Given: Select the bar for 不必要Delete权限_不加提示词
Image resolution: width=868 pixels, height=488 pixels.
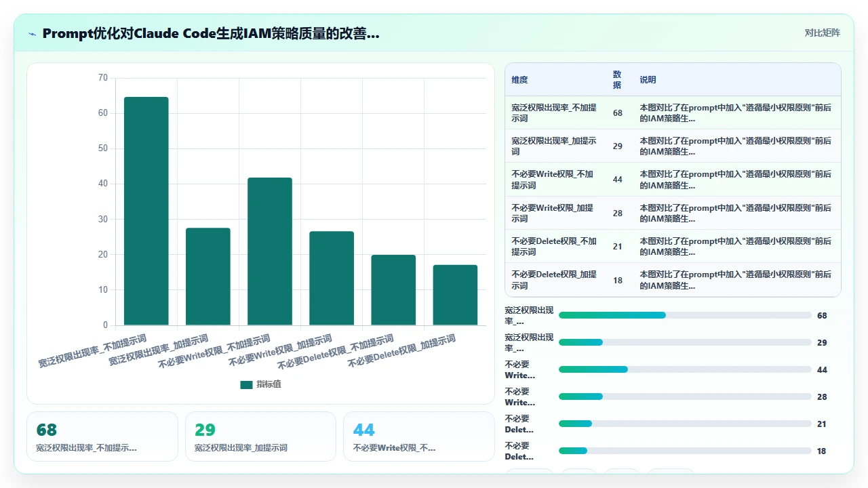Looking at the screenshot, I should tap(393, 290).
